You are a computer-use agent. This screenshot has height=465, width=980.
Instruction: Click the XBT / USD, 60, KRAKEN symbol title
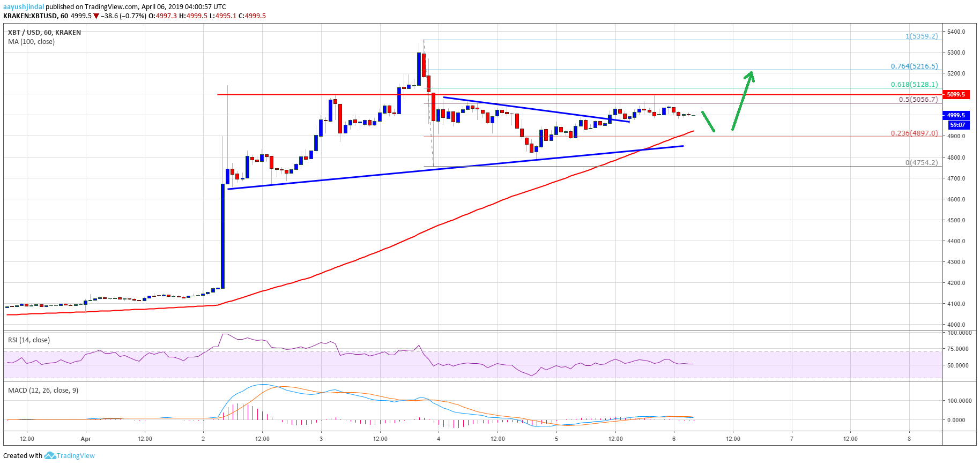coord(44,32)
